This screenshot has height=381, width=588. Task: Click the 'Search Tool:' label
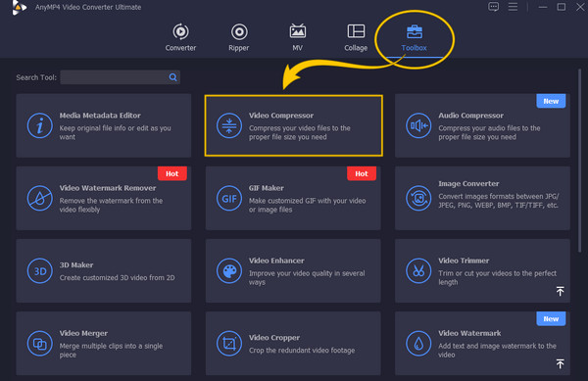[x=36, y=77]
